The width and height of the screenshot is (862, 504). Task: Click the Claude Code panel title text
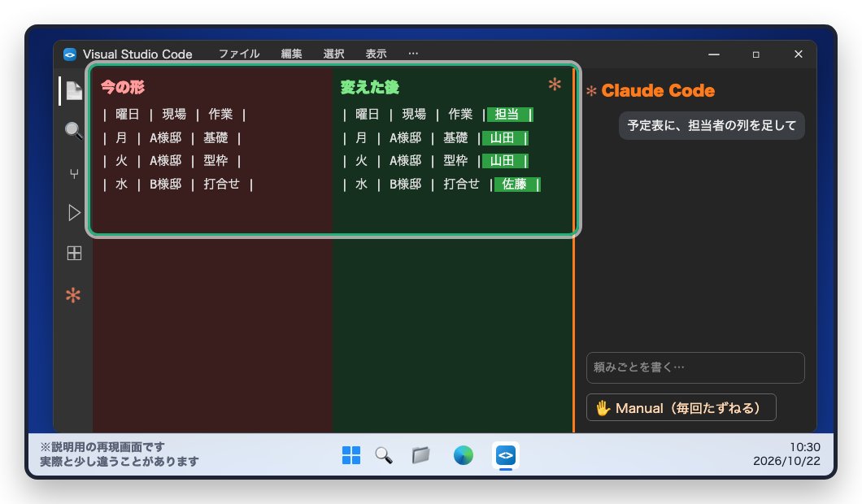tap(658, 91)
